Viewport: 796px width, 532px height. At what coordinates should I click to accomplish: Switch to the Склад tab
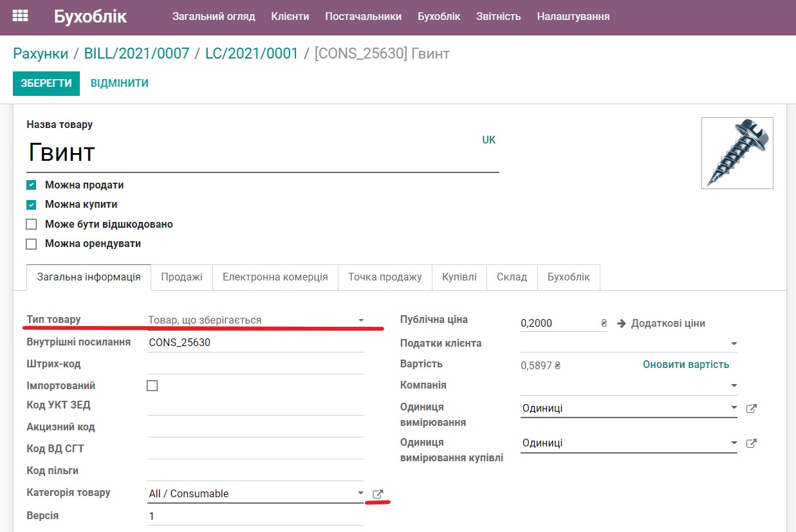512,277
